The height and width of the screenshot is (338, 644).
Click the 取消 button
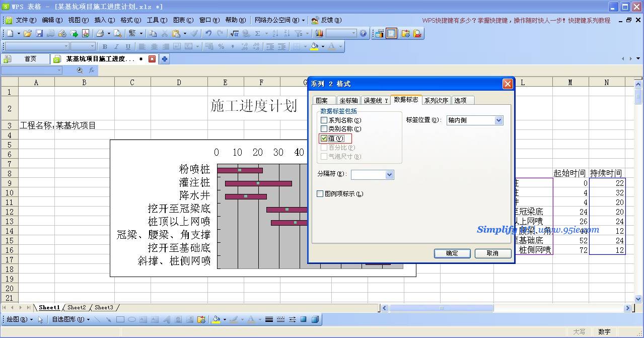(x=492, y=253)
